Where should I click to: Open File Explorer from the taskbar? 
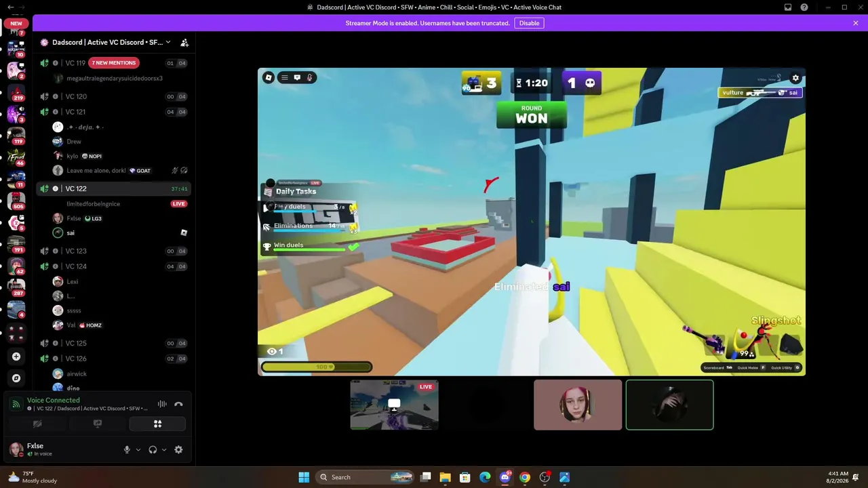click(445, 477)
